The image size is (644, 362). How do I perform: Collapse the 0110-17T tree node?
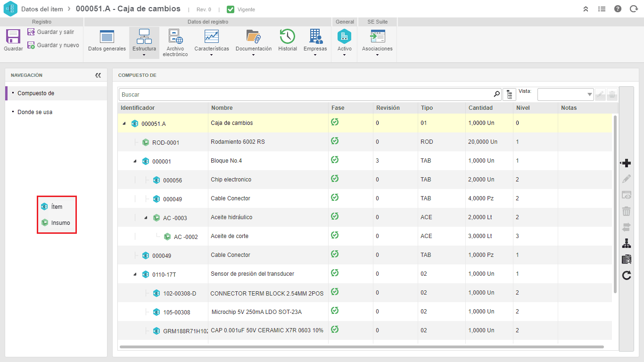click(x=135, y=274)
